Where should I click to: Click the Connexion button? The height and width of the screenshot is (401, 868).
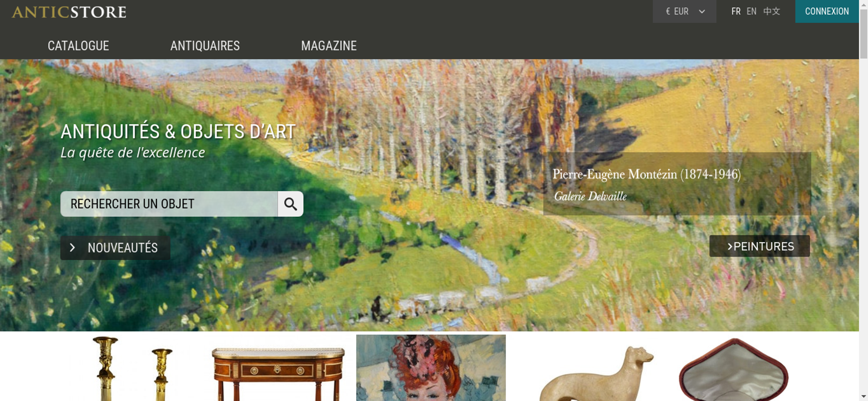pyautogui.click(x=827, y=11)
